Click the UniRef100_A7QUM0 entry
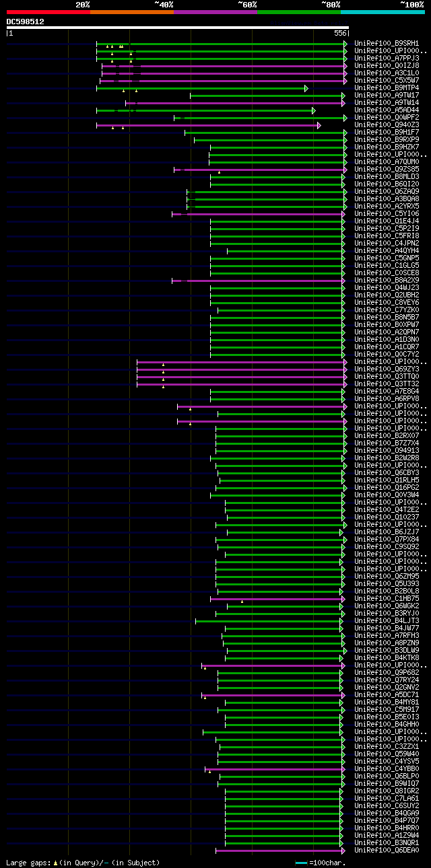The width and height of the screenshot is (431, 868). pyautogui.click(x=387, y=162)
